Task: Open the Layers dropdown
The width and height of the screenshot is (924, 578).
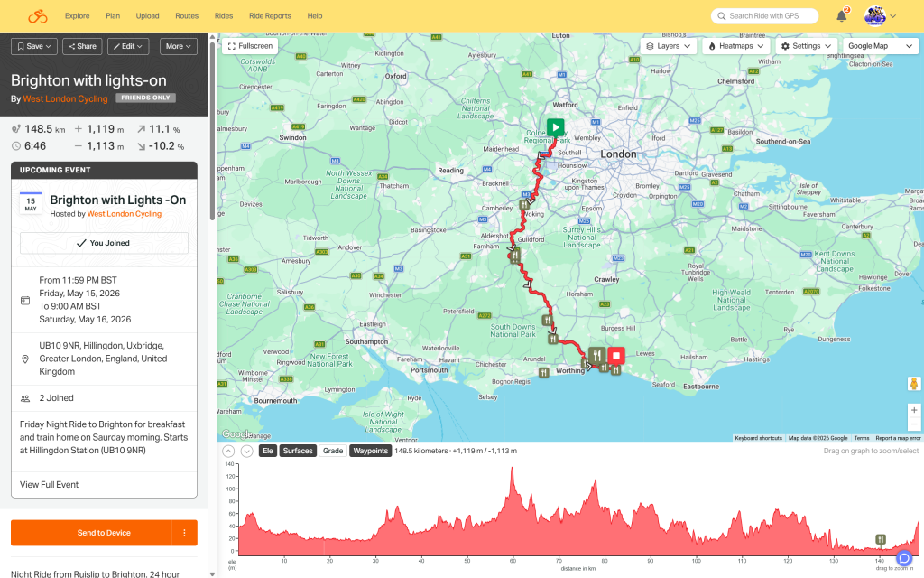Action: pos(669,45)
